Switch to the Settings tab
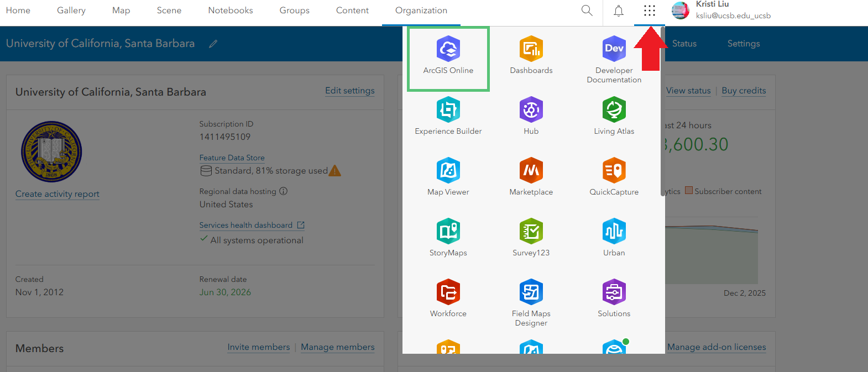This screenshot has width=868, height=372. coord(743,44)
